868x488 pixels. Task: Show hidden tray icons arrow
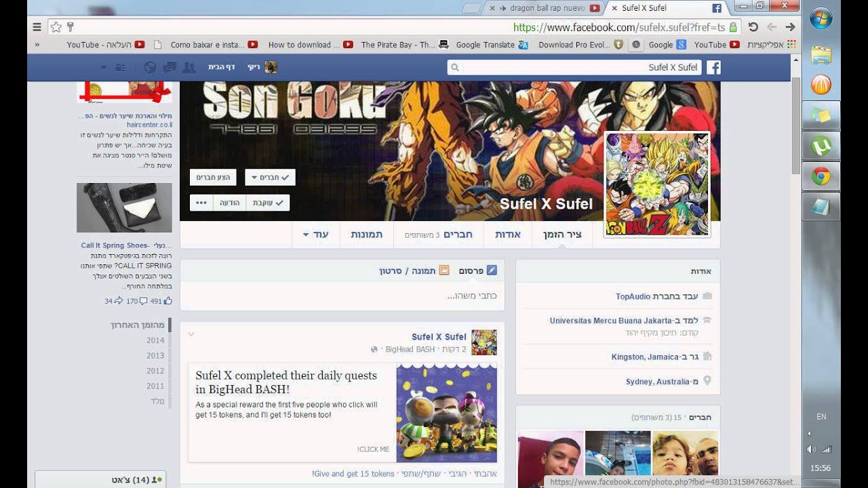[x=809, y=433]
